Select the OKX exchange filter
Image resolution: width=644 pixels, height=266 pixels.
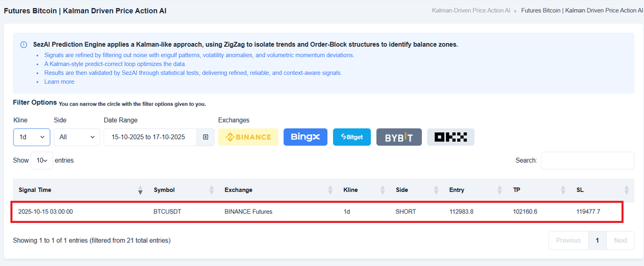[x=451, y=137]
